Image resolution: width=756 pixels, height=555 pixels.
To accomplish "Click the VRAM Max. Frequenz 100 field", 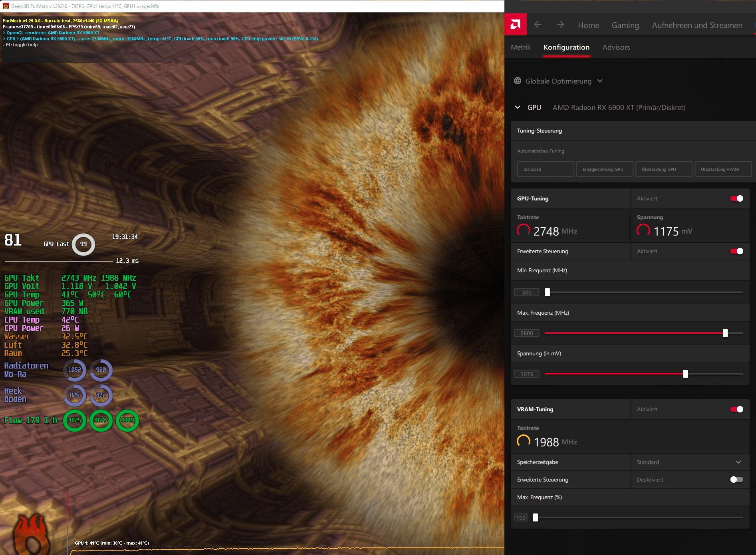I will pyautogui.click(x=521, y=517).
